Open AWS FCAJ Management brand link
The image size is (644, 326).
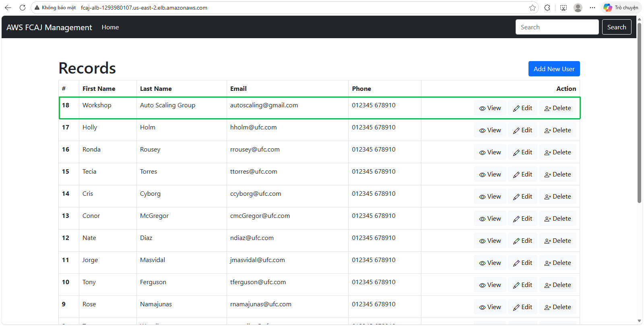tap(49, 27)
